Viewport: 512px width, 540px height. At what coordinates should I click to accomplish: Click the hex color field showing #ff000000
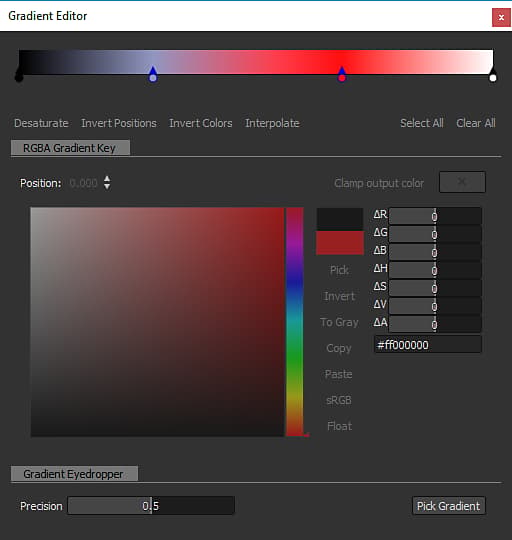(428, 345)
